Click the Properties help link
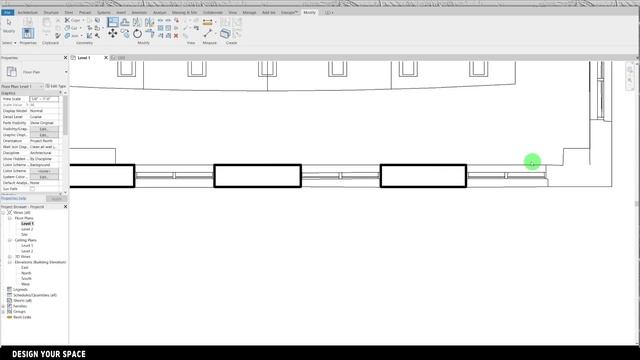The width and height of the screenshot is (640, 360). (x=13, y=198)
